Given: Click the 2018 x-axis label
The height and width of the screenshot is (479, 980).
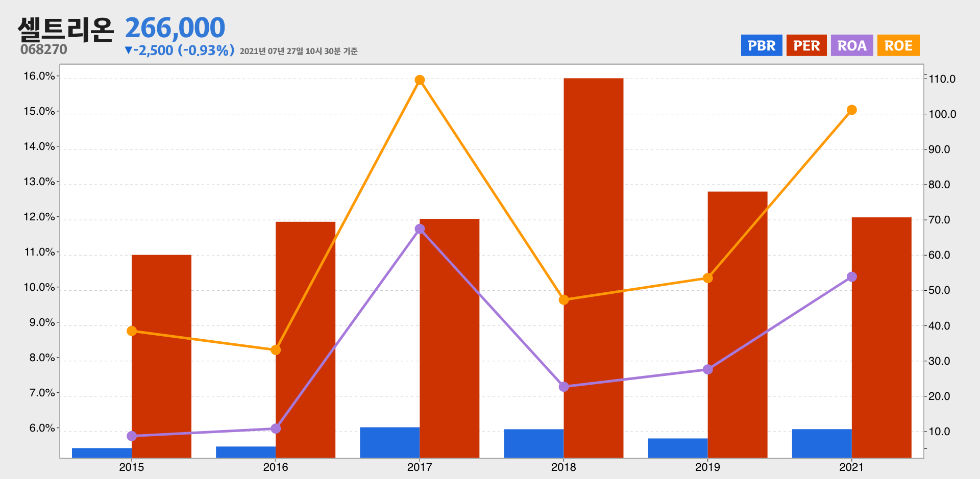Looking at the screenshot, I should [x=564, y=467].
